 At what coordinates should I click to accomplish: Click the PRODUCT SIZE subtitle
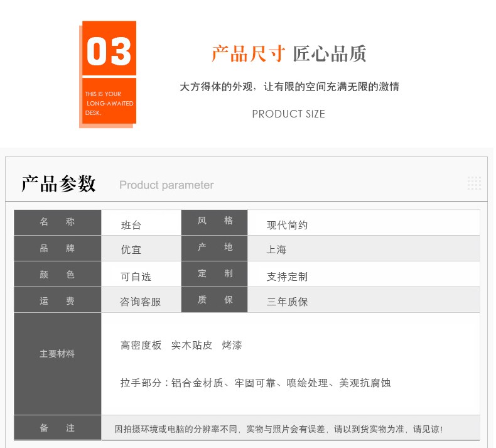tap(288, 114)
